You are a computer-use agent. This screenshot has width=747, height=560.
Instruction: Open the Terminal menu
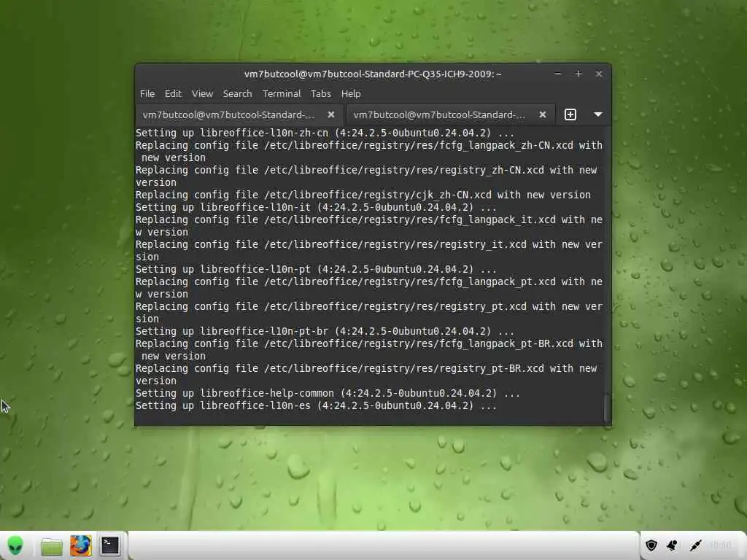[x=282, y=94]
